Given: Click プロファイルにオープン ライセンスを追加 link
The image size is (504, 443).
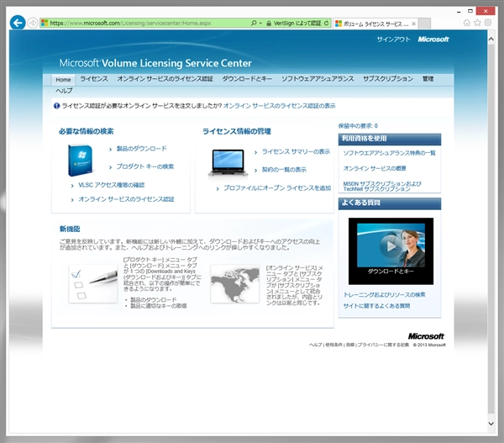Looking at the screenshot, I should [x=277, y=188].
